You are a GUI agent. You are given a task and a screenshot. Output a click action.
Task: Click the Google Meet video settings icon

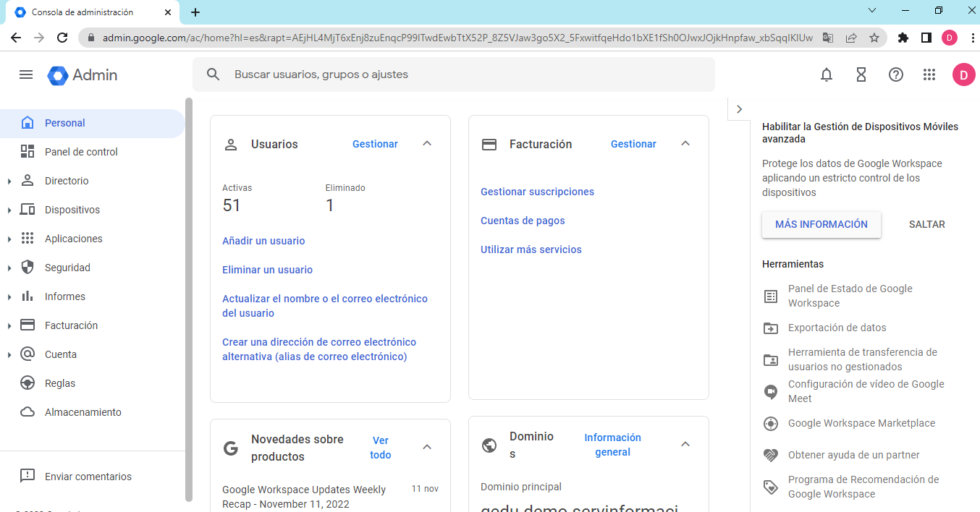click(771, 392)
